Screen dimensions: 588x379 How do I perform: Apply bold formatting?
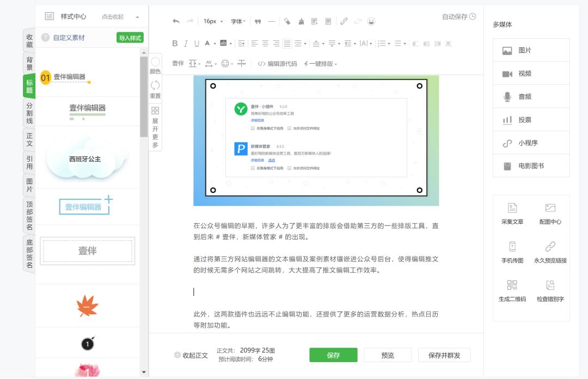(175, 44)
